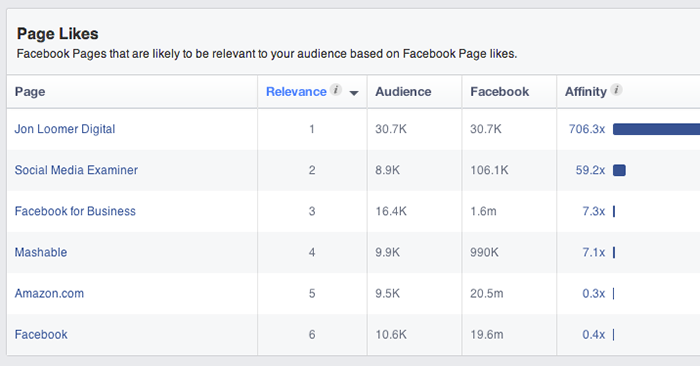The image size is (700, 366).
Task: Click the 706.3x affinity bar
Action: [x=656, y=129]
